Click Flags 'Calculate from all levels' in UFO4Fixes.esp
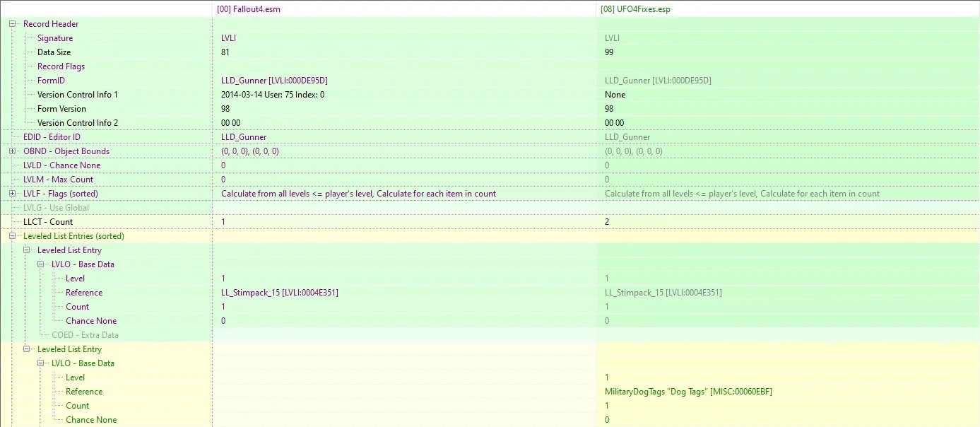This screenshot has height=427, width=980. click(742, 194)
